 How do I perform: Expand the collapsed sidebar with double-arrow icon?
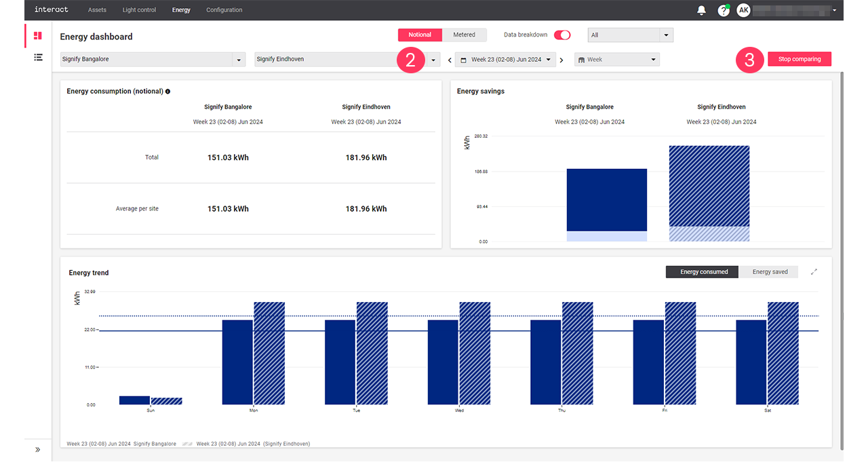(37, 449)
